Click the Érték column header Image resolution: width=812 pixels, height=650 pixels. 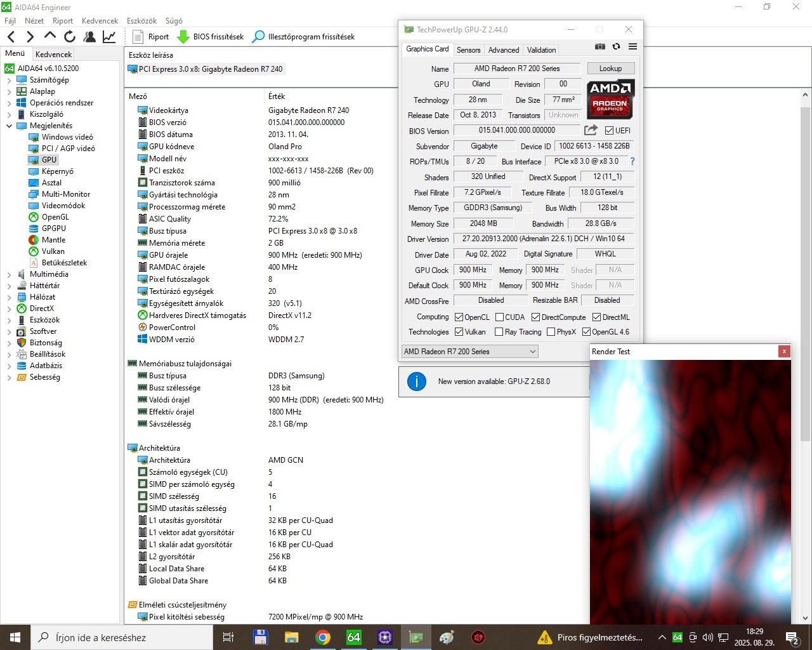(x=277, y=96)
